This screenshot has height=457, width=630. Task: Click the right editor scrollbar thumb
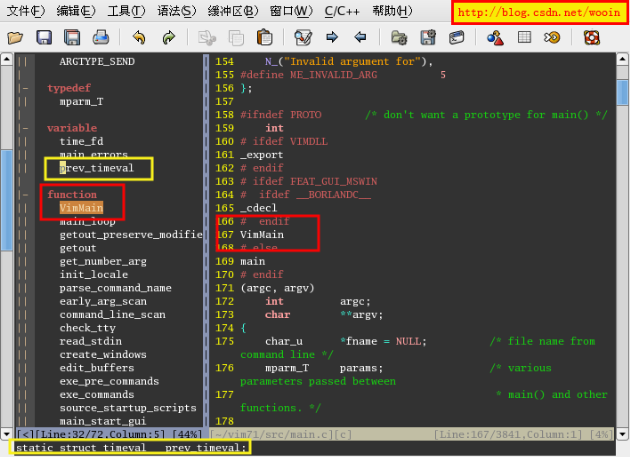[622, 92]
